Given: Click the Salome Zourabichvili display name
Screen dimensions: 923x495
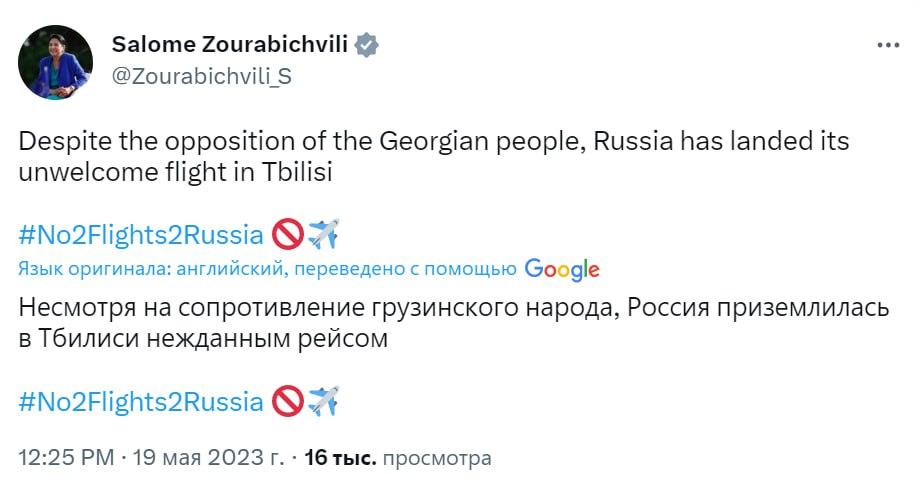Looking at the screenshot, I should tap(229, 45).
